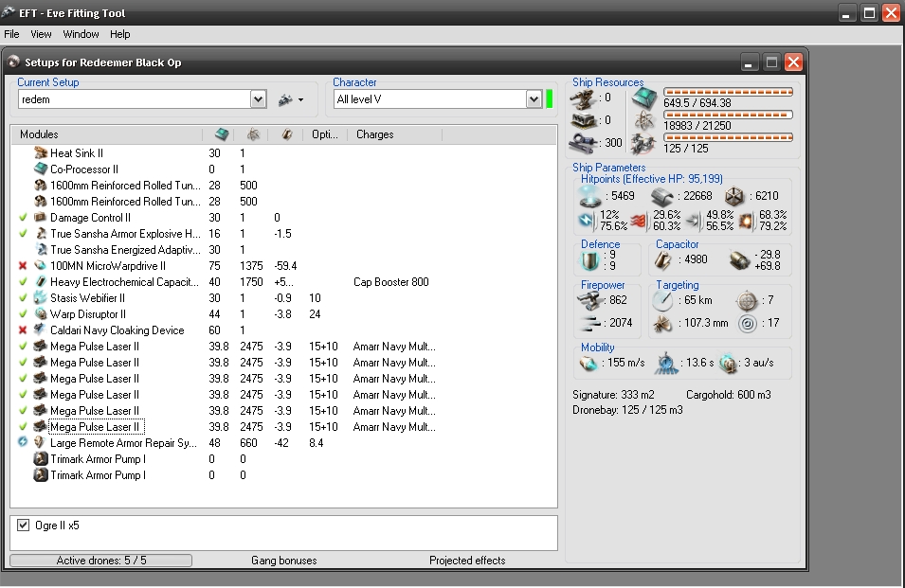This screenshot has height=588, width=905.
Task: Click the CPU column header icon
Action: coord(222,134)
